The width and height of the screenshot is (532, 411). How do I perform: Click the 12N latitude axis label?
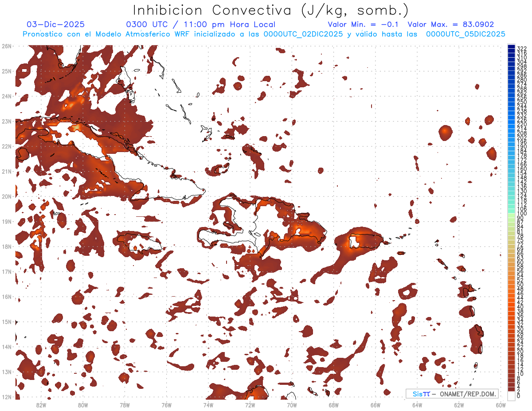coord(7,397)
